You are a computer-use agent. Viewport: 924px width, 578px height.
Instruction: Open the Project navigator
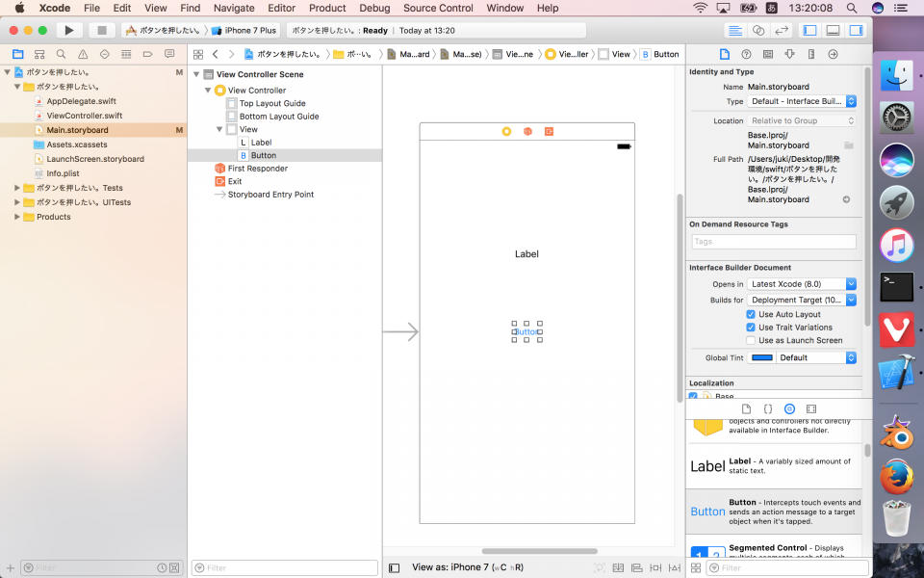17,54
